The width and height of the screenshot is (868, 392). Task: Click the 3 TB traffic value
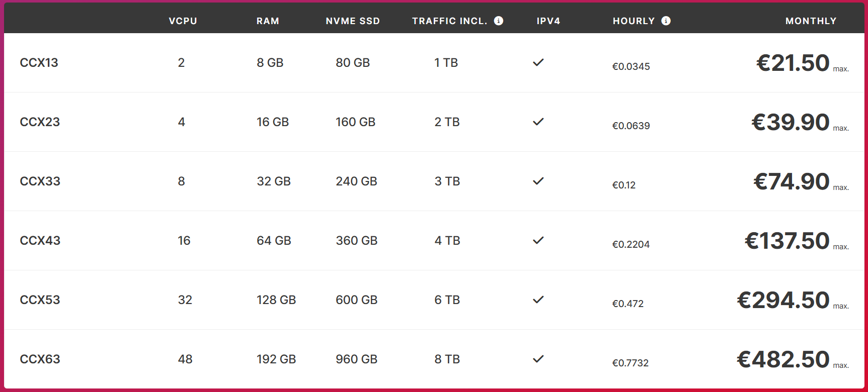click(447, 181)
